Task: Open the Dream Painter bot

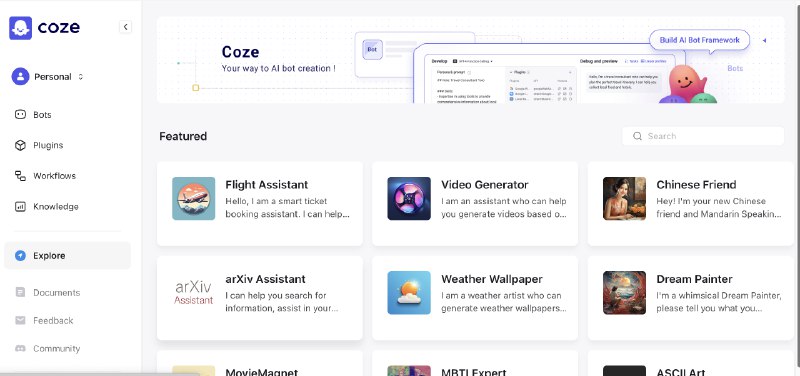Action: [x=691, y=298]
